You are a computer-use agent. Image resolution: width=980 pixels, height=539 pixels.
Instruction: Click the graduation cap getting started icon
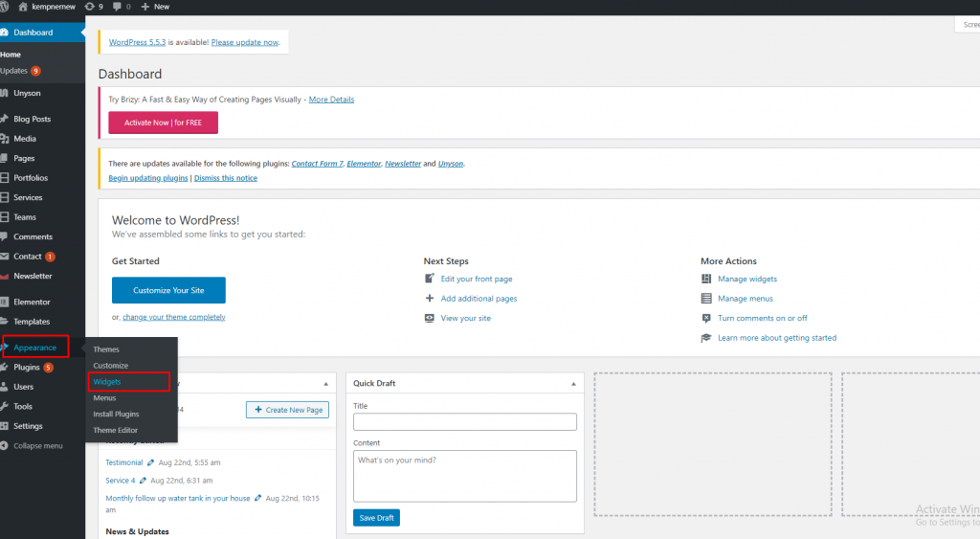point(706,338)
